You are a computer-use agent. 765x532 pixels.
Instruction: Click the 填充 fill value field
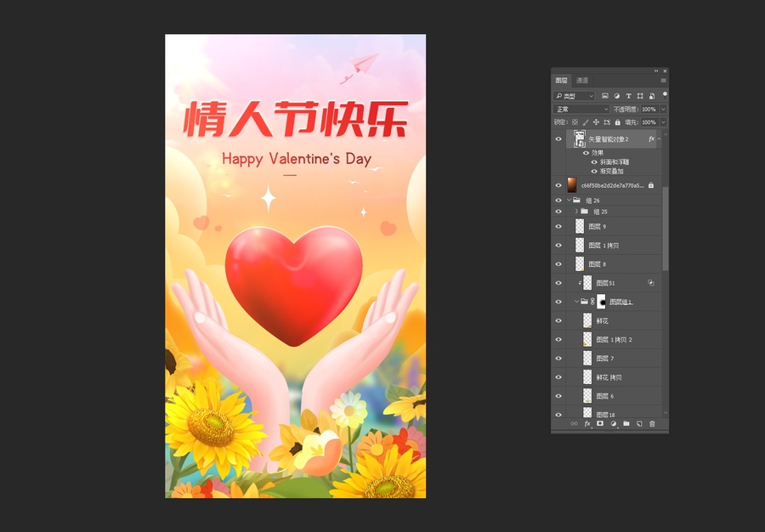tap(649, 122)
